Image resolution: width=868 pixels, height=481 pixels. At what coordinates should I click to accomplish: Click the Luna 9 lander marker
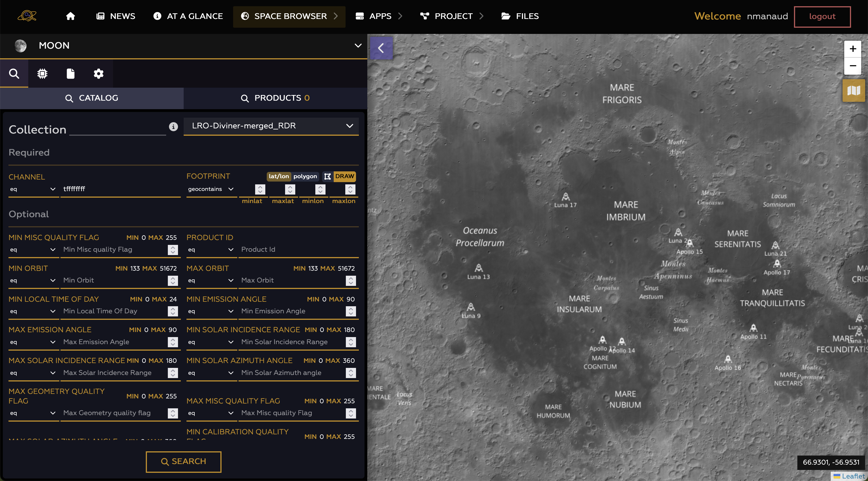pos(471,307)
